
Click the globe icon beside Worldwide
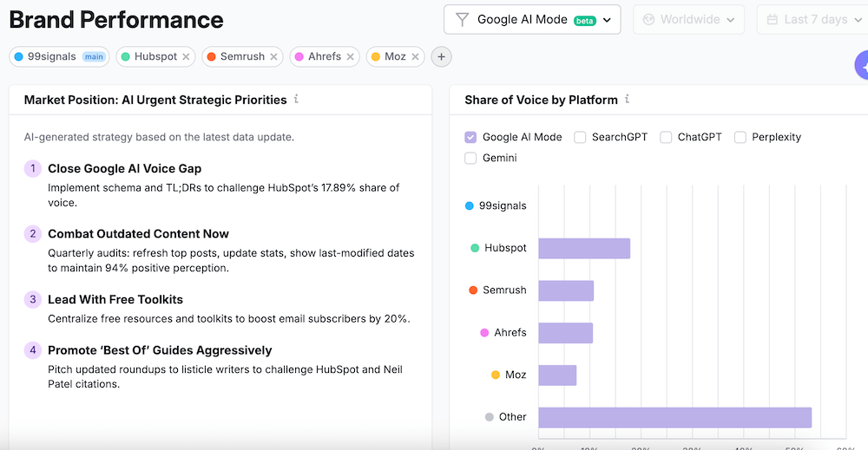pos(648,20)
